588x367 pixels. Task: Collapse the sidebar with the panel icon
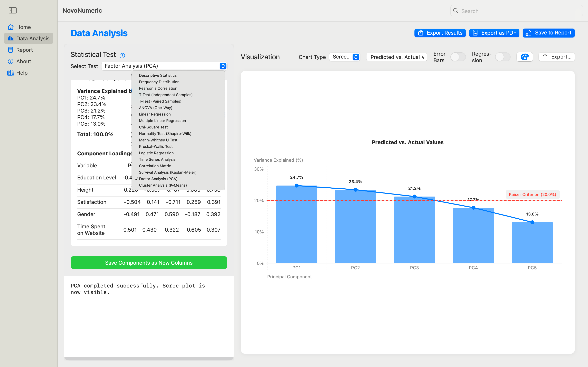coord(13,10)
